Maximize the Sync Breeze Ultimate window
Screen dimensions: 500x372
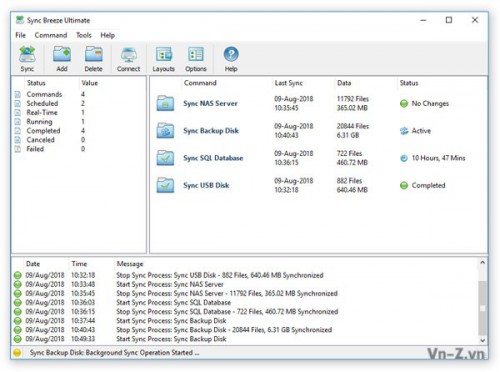(x=449, y=20)
